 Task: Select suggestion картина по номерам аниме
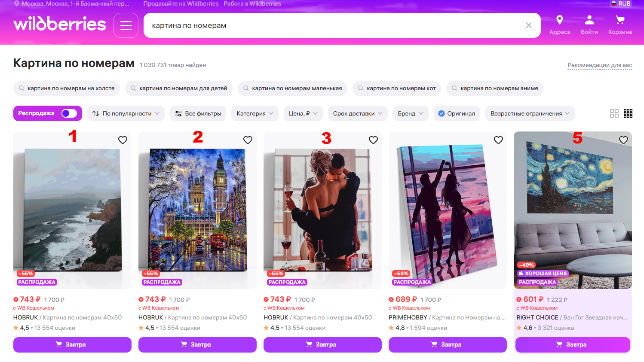(495, 88)
